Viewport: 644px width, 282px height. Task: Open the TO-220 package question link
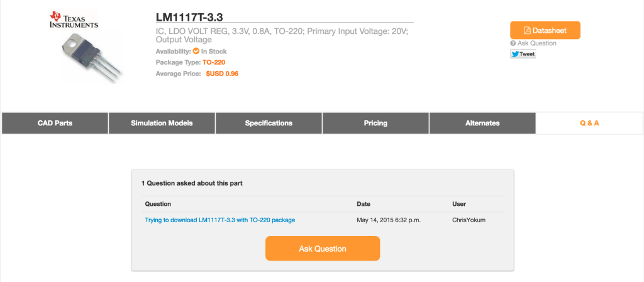coord(219,220)
